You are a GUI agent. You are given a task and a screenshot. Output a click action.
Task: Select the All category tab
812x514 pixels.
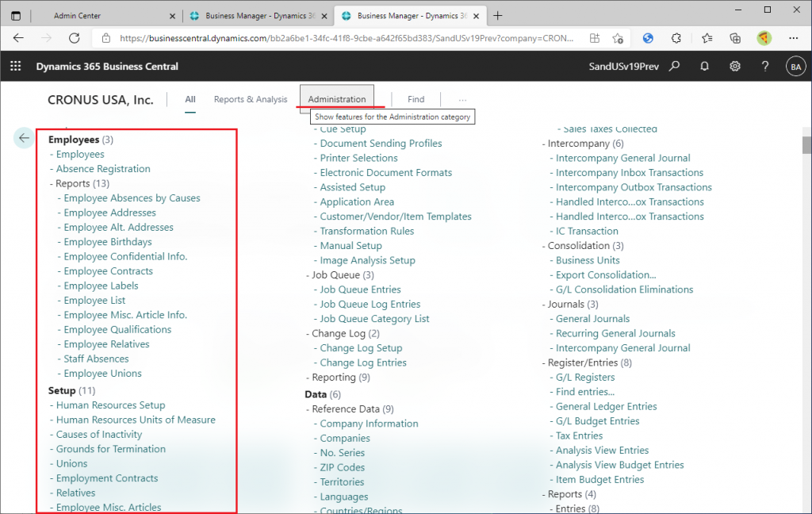click(x=190, y=99)
